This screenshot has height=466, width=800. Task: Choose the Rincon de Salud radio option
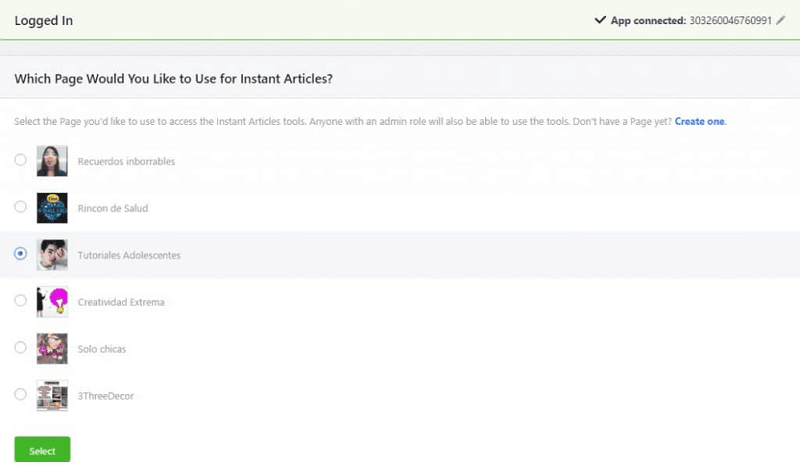pyautogui.click(x=21, y=207)
